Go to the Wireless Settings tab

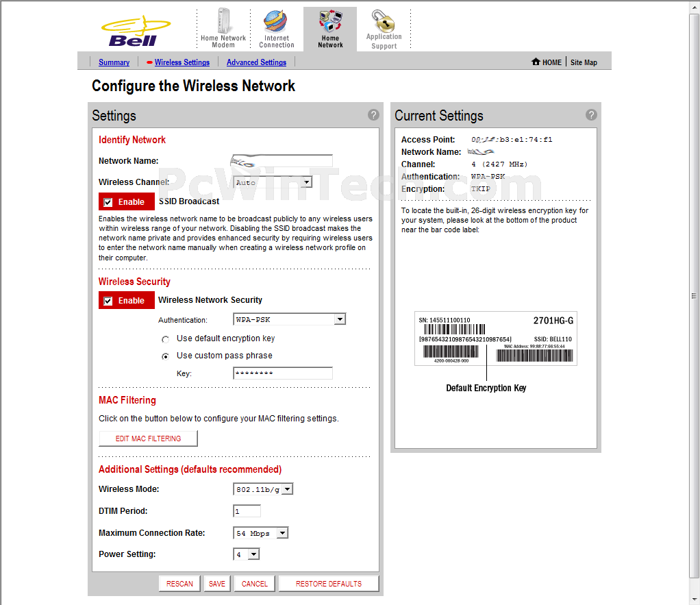click(x=182, y=62)
